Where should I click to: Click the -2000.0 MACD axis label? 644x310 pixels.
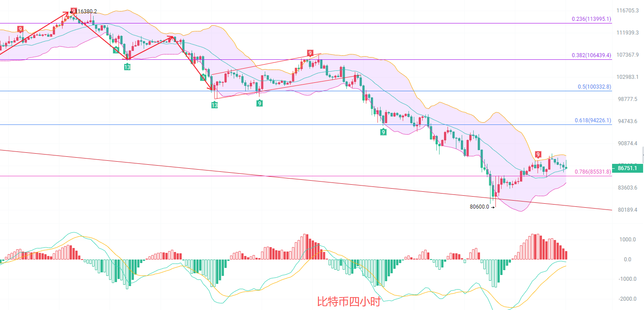(x=627, y=299)
